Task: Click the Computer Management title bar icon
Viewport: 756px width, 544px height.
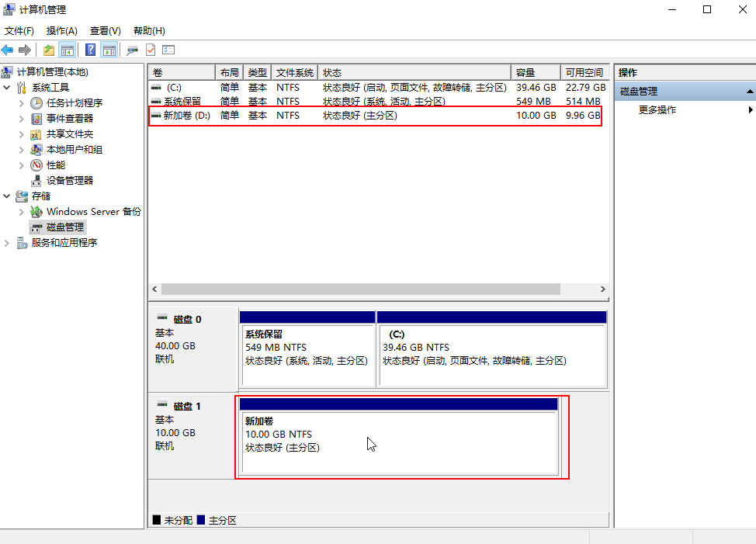Action: coord(9,9)
